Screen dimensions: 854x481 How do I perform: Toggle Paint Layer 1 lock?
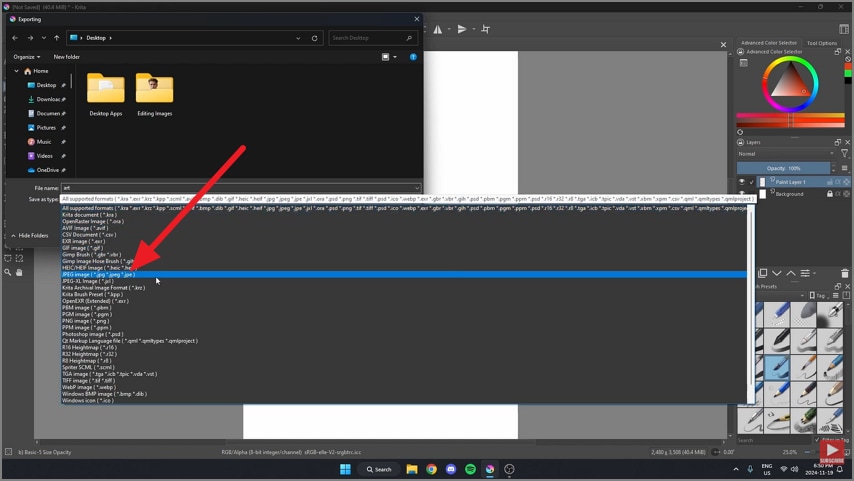[829, 182]
